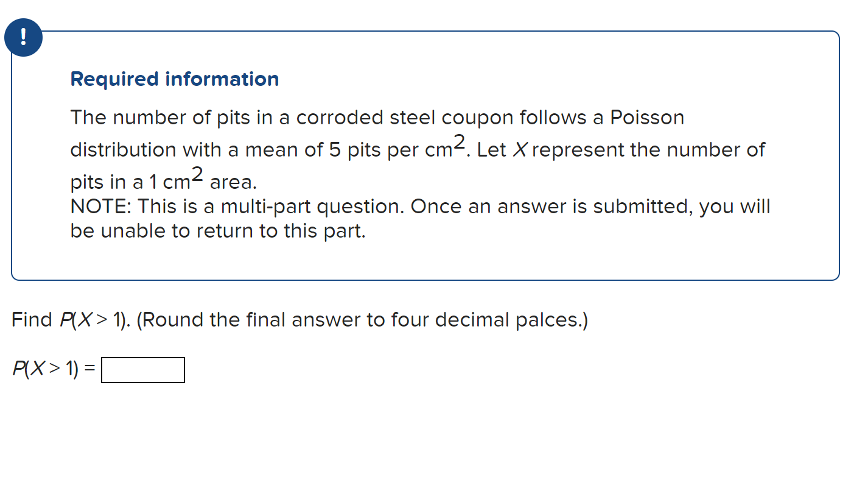Click the NOTE multi-part question sentence
Image resolution: width=868 pixels, height=477 pixels.
tap(420, 206)
